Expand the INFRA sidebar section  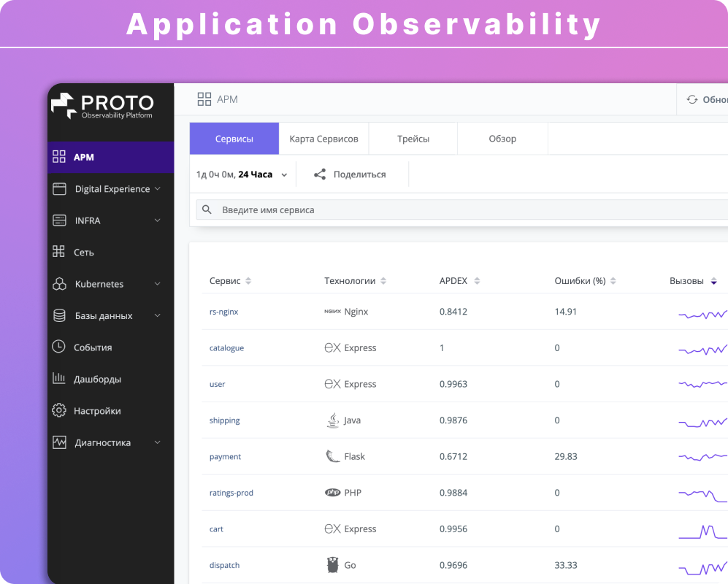pos(158,220)
